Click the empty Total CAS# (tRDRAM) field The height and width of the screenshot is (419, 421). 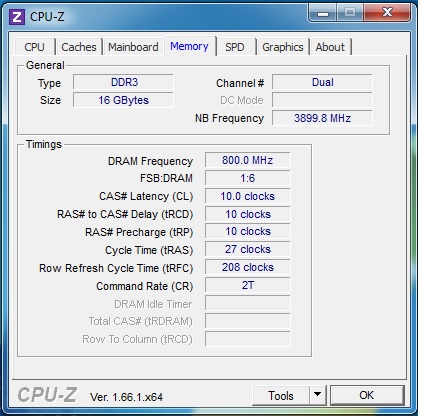click(248, 321)
